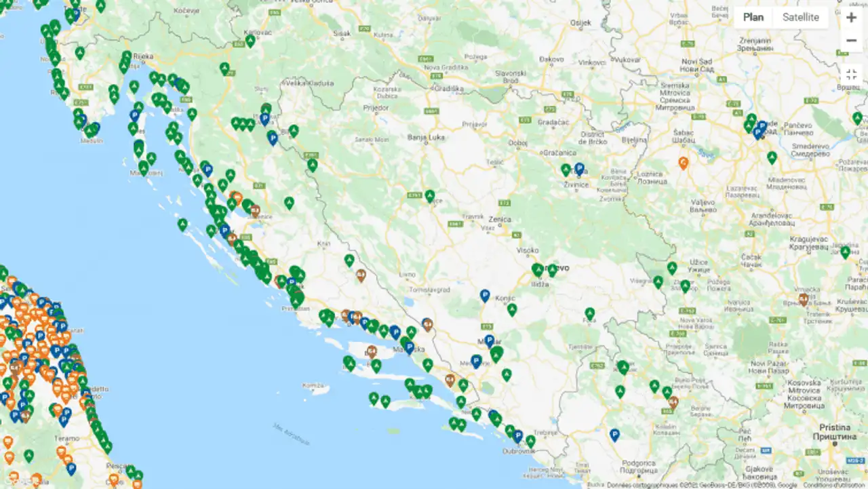868x489 pixels.
Task: Click green camping marker at Karlovac
Action: (250, 41)
